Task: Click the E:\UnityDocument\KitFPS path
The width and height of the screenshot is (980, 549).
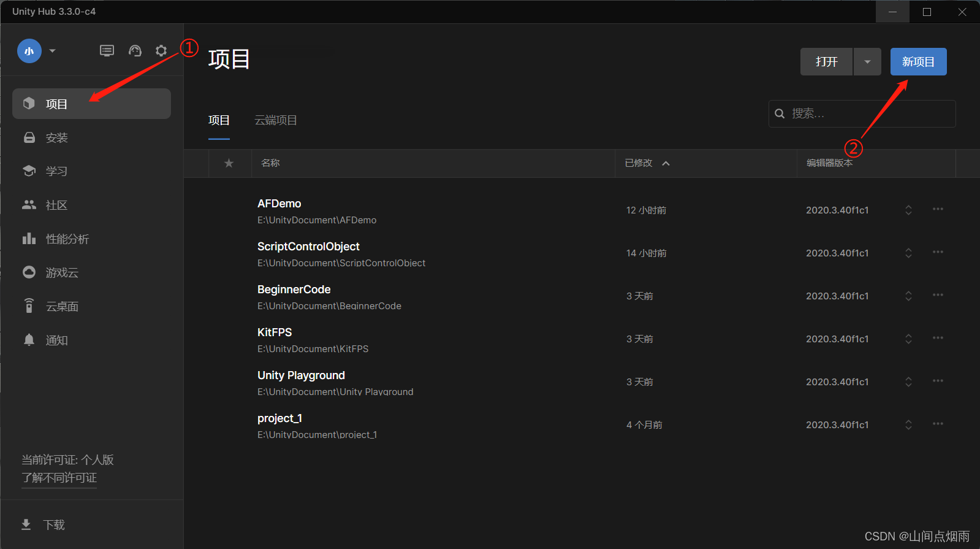Action: [313, 349]
